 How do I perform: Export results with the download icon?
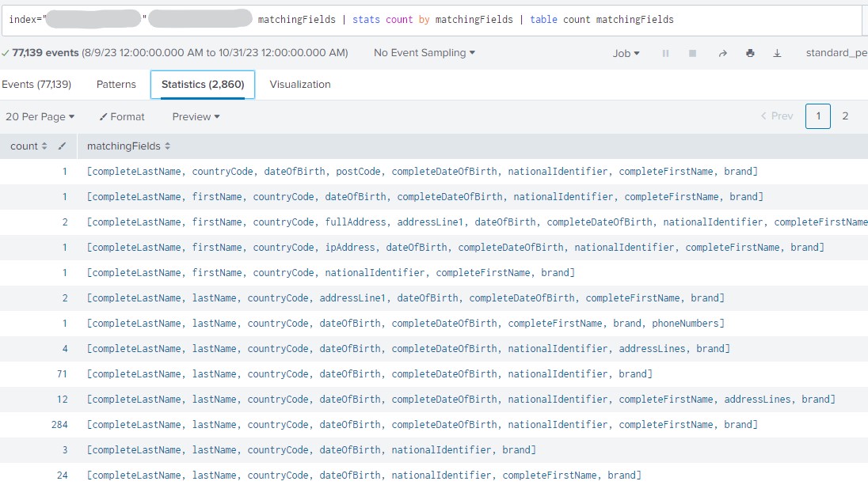coord(777,53)
